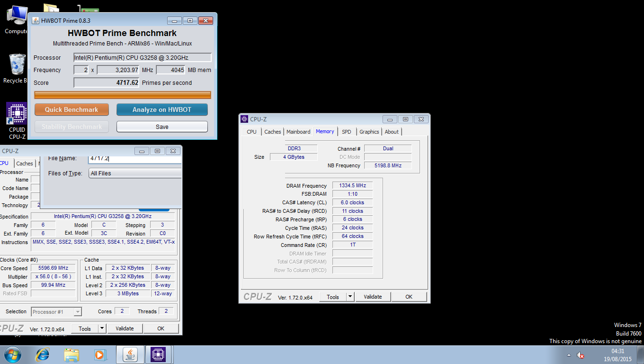644x364 pixels.
Task: Click the Windows Start orb
Action: pos(12,355)
